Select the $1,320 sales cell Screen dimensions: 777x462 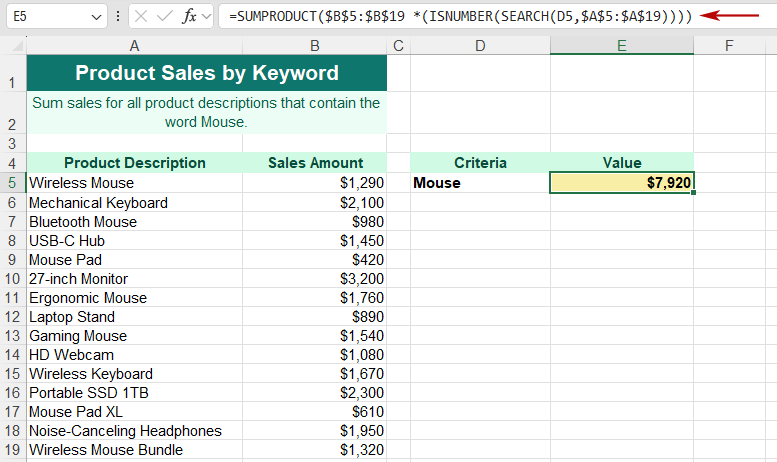tap(315, 450)
